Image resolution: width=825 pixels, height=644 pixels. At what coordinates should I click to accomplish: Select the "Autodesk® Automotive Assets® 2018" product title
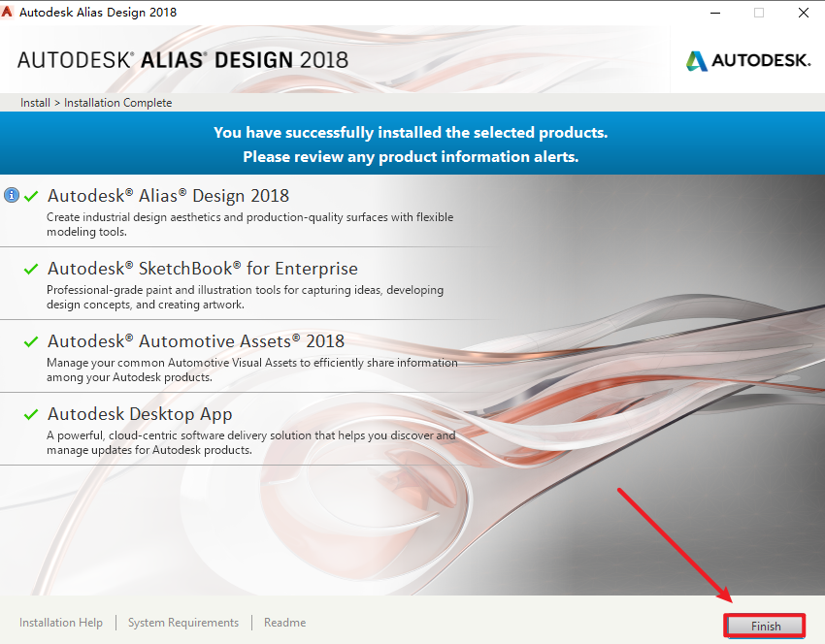point(196,340)
